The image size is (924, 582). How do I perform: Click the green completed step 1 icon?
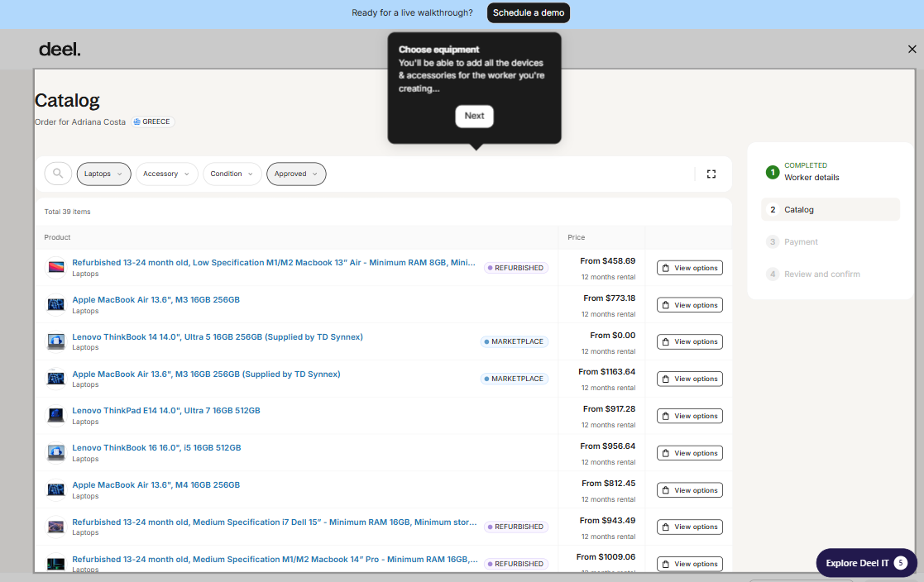coord(772,172)
